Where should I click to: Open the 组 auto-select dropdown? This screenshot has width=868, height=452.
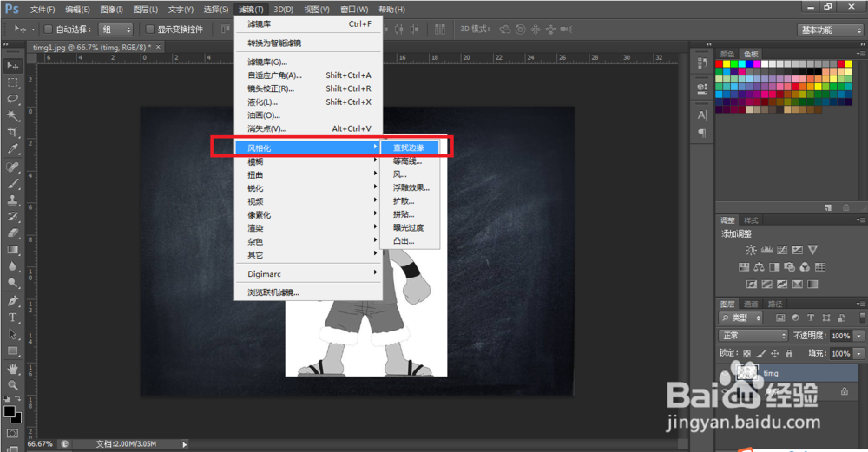pyautogui.click(x=115, y=29)
